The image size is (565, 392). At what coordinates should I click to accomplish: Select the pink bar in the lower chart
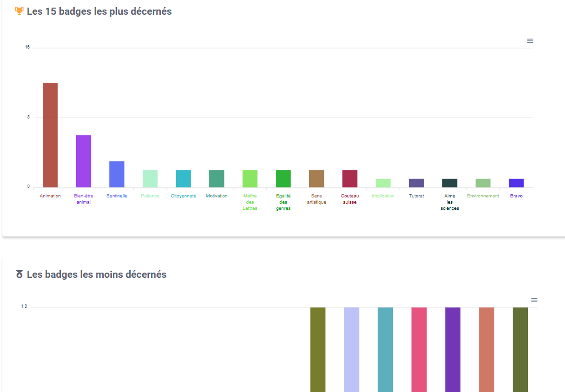tap(419, 350)
